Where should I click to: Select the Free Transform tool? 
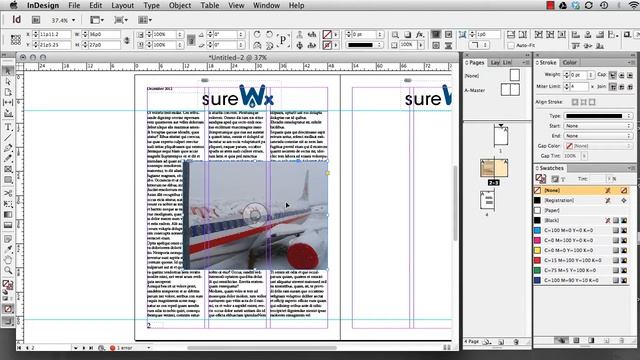(x=8, y=204)
